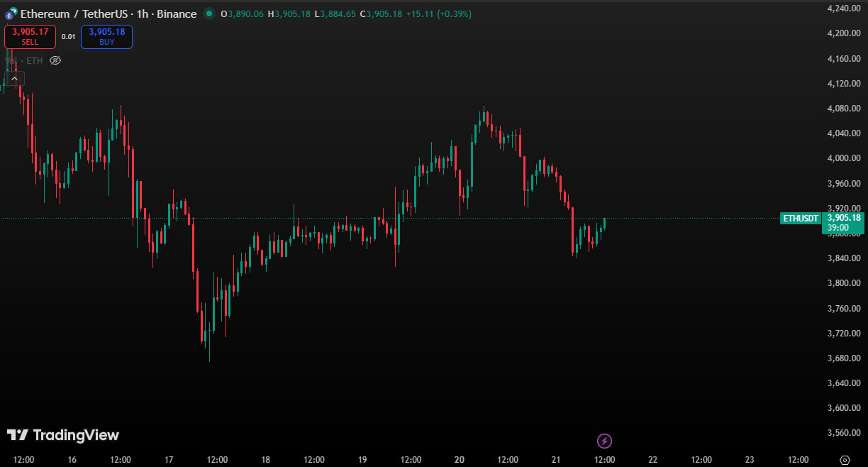This screenshot has width=868, height=467.
Task: Open the purple lightning bolt event marker
Action: tap(604, 441)
